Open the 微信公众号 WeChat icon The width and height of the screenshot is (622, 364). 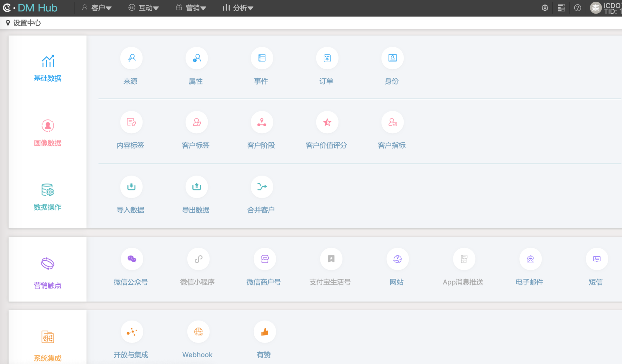[x=132, y=259]
